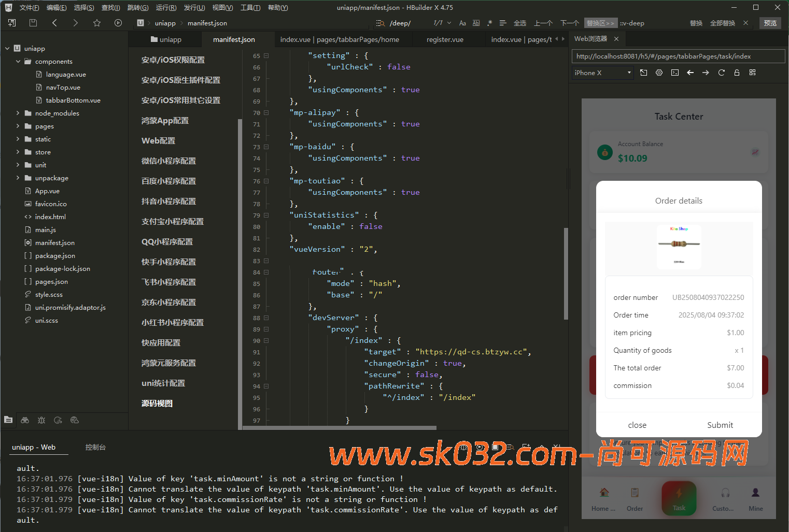Click Submit in Order details dialog
The width and height of the screenshot is (789, 532).
click(720, 425)
